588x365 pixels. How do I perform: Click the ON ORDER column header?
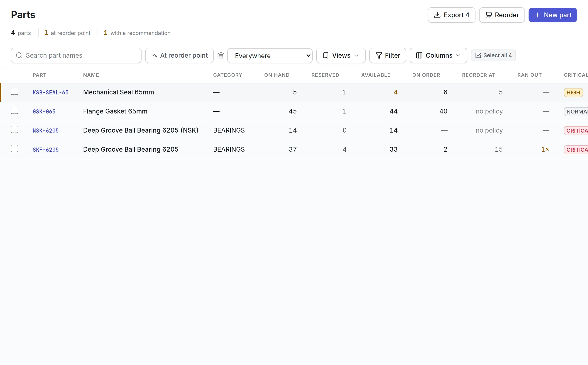coord(426,75)
